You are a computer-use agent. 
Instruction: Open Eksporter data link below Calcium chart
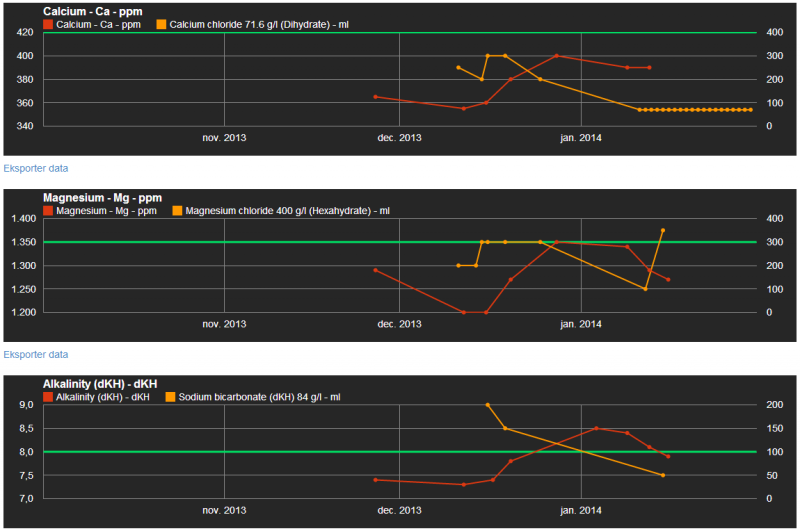pyautogui.click(x=36, y=168)
